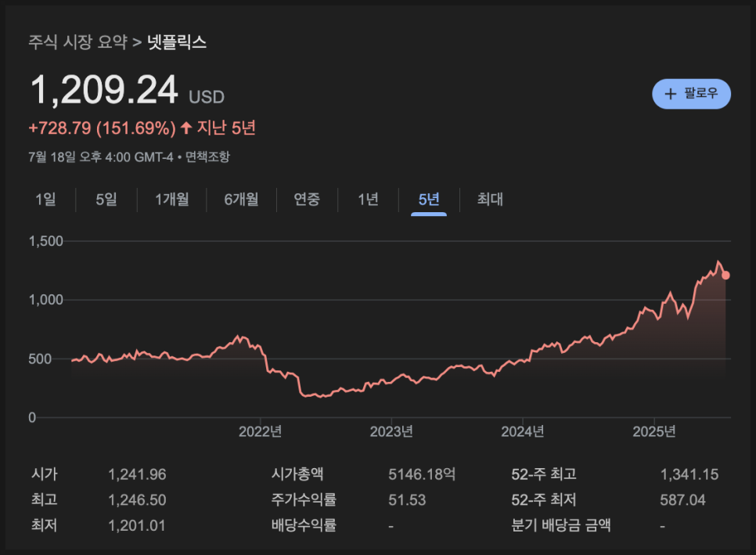Click the 2025년 axis label

coord(653,431)
